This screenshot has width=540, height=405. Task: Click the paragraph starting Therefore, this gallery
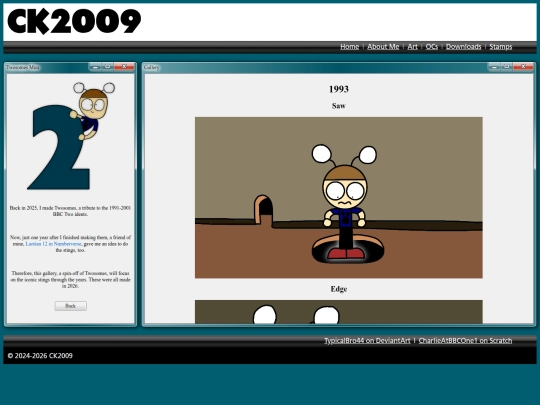pos(70,280)
